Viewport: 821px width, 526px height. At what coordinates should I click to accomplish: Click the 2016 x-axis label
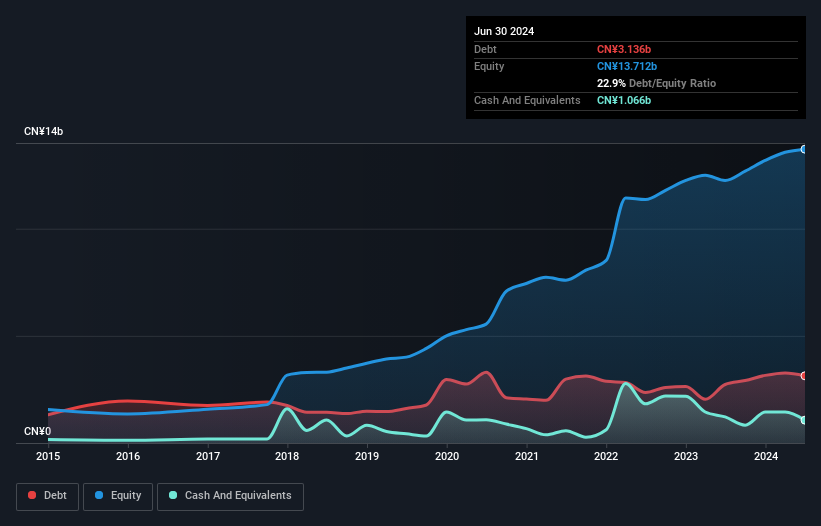coord(128,456)
